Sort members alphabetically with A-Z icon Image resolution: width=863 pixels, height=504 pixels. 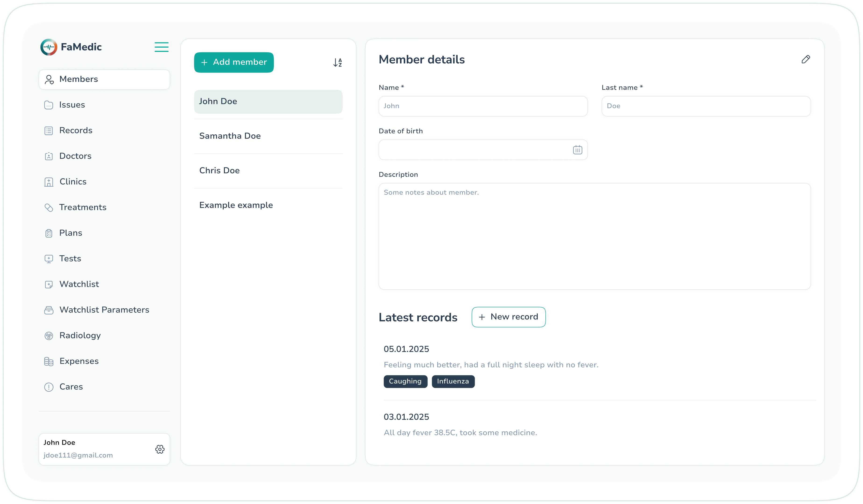tap(338, 62)
